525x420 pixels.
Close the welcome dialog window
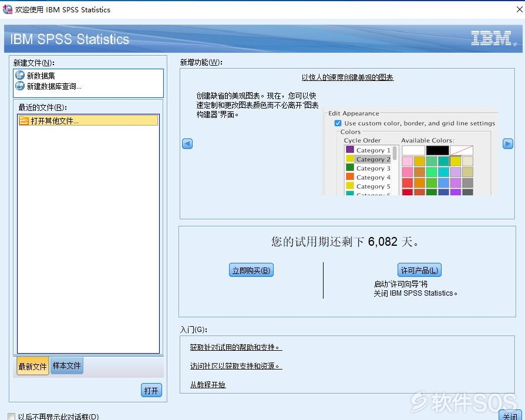pyautogui.click(x=519, y=9)
